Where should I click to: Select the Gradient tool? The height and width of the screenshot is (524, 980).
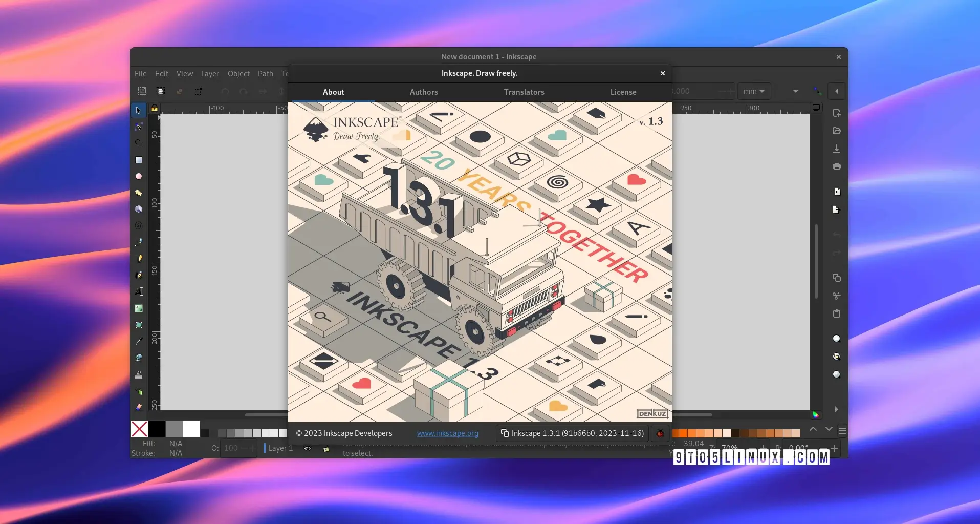pyautogui.click(x=138, y=308)
